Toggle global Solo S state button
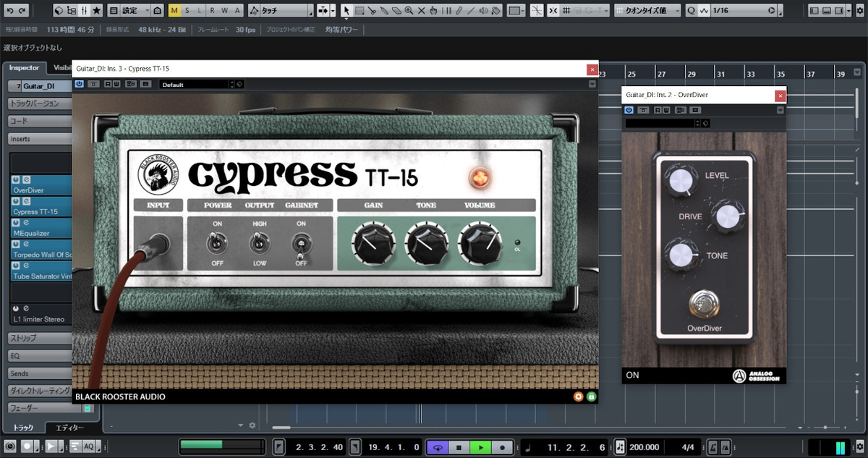Image resolution: width=868 pixels, height=458 pixels. [187, 11]
